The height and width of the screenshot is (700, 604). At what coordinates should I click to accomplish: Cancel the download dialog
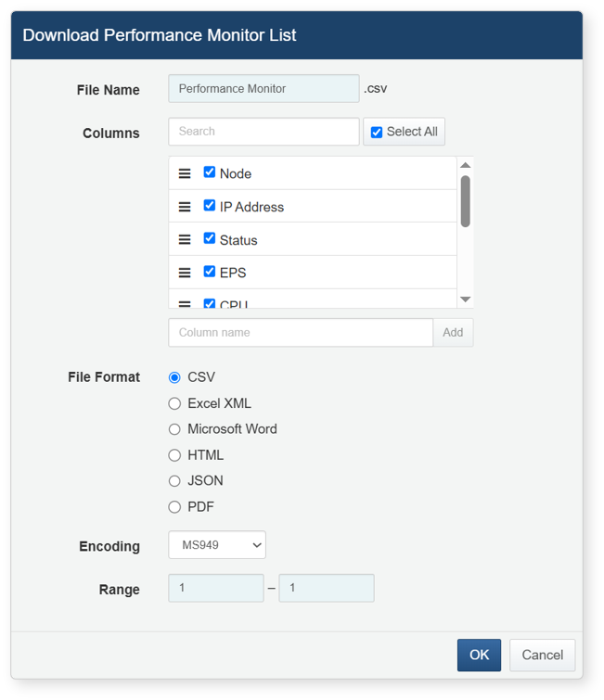point(543,655)
